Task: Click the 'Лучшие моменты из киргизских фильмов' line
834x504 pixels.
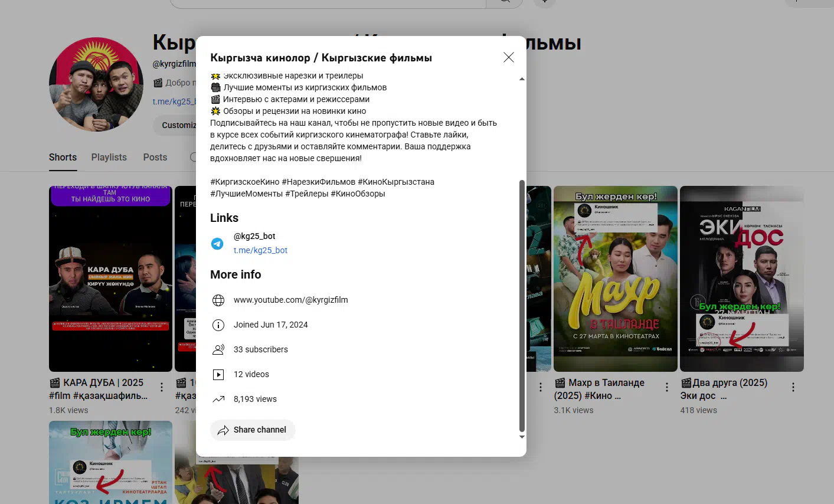Action: (299, 87)
